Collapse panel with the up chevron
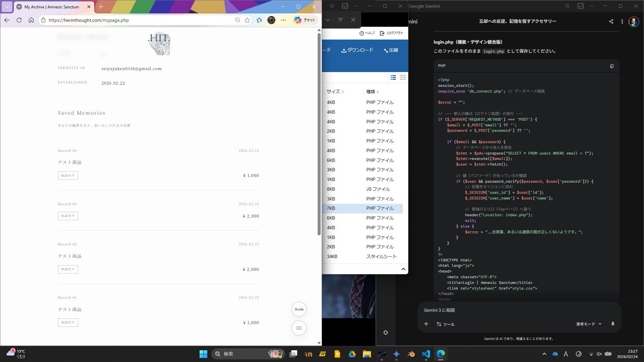644x362 pixels. coord(403,269)
